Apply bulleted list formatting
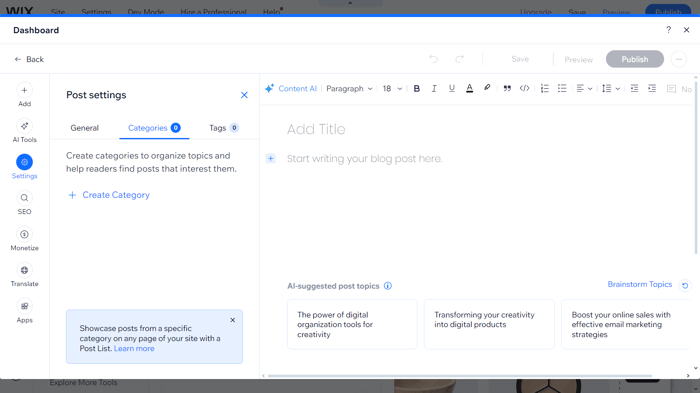Screen dimensions: 700x393 [562, 88]
